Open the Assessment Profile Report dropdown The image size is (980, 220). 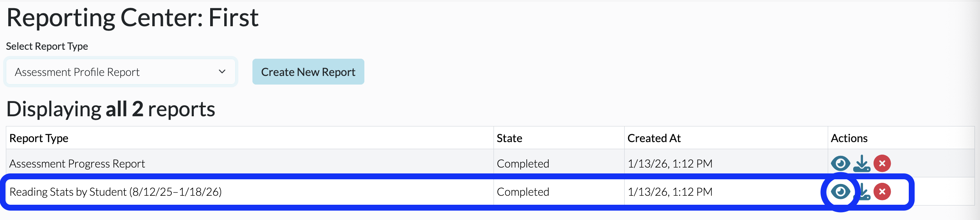tap(121, 72)
